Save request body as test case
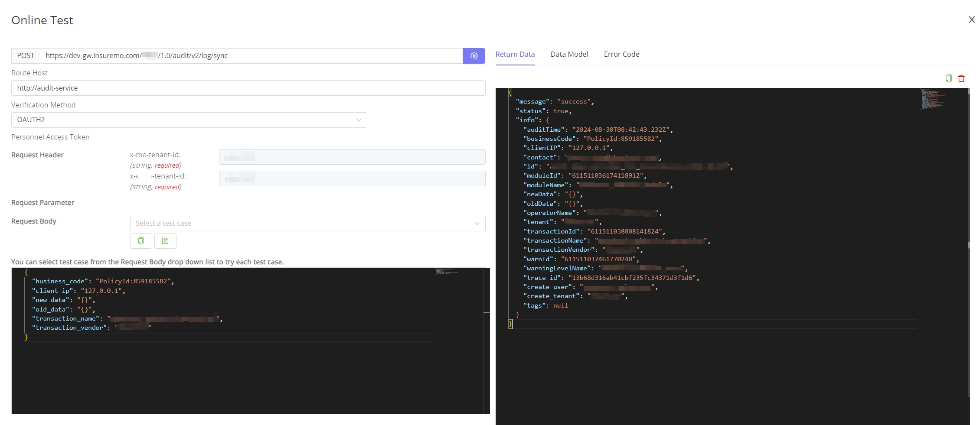The height and width of the screenshot is (425, 980). click(x=165, y=241)
